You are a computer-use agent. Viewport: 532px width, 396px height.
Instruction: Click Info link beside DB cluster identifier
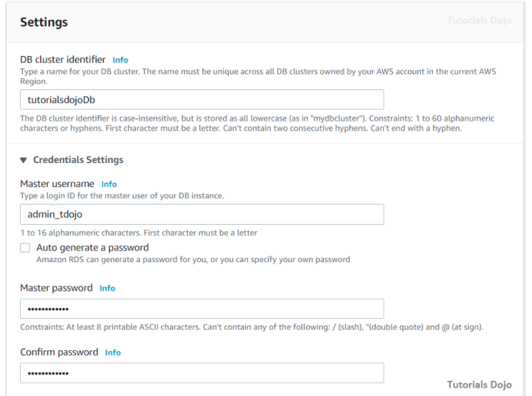pyautogui.click(x=121, y=60)
